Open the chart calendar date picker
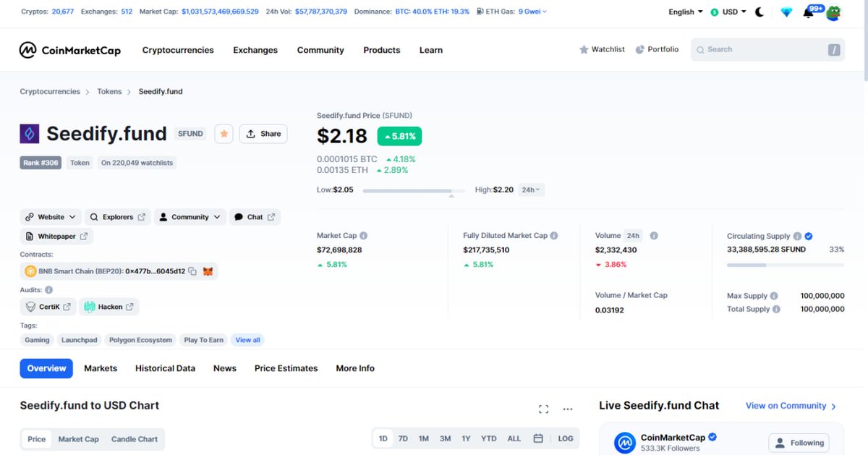Viewport: 868px width, 455px height. click(x=538, y=438)
